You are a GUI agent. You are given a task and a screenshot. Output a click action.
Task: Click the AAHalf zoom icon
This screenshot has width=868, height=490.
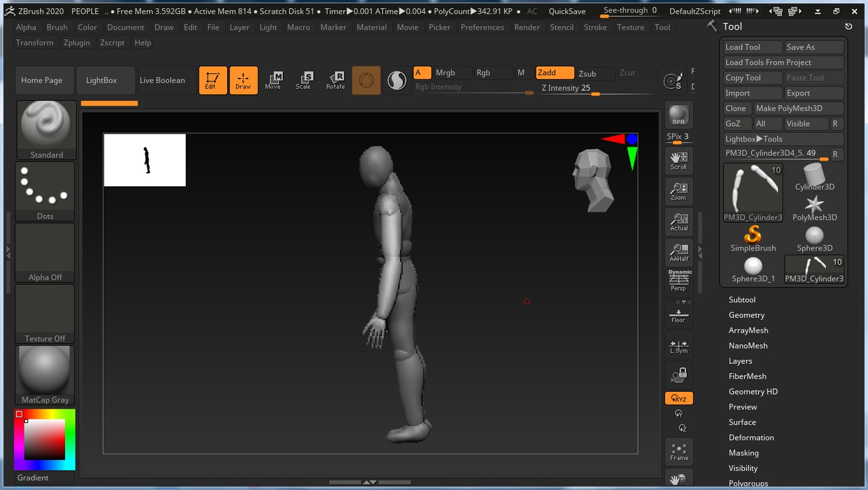(x=678, y=252)
